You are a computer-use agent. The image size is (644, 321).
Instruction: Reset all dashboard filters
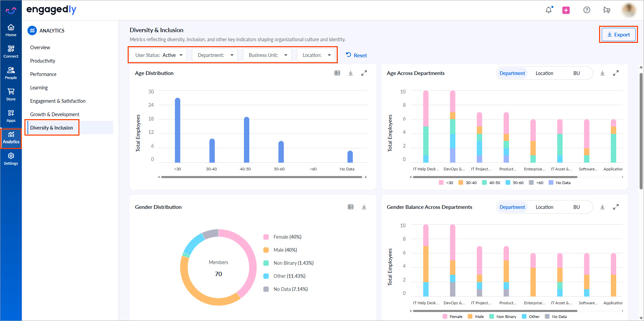[x=356, y=55]
